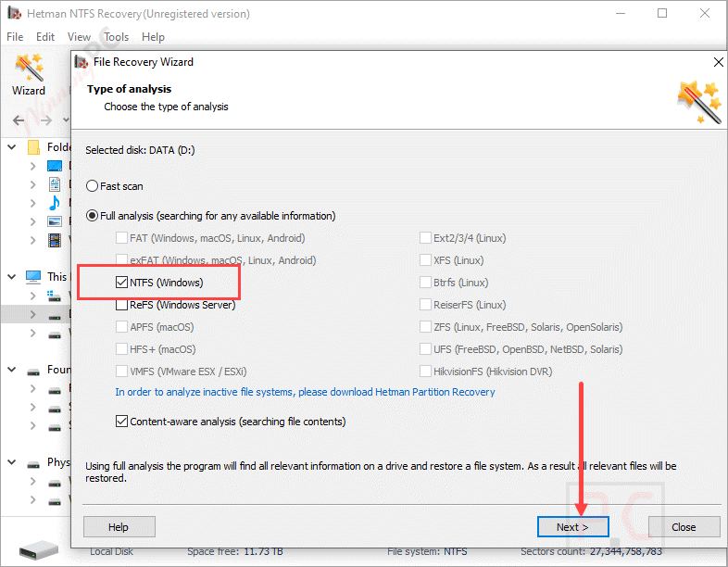Image resolution: width=728 pixels, height=567 pixels.
Task: Select the Fast scan radio button
Action: [x=92, y=186]
